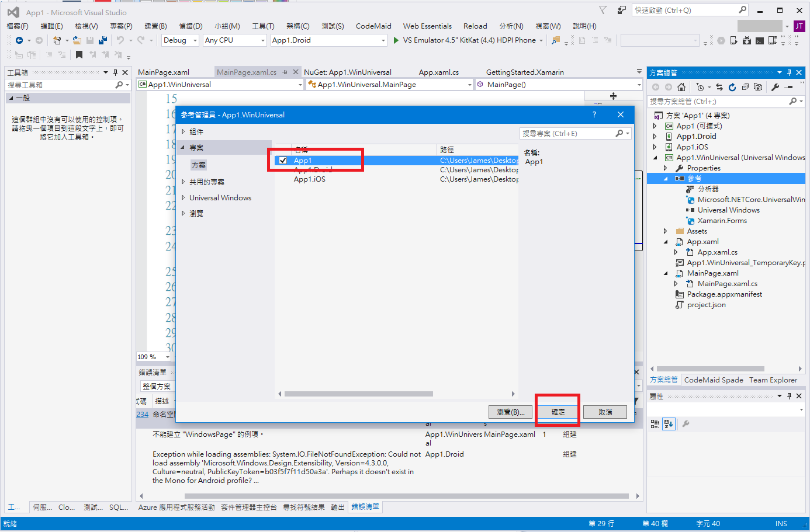Open the 檔案(F) menu

click(18, 26)
